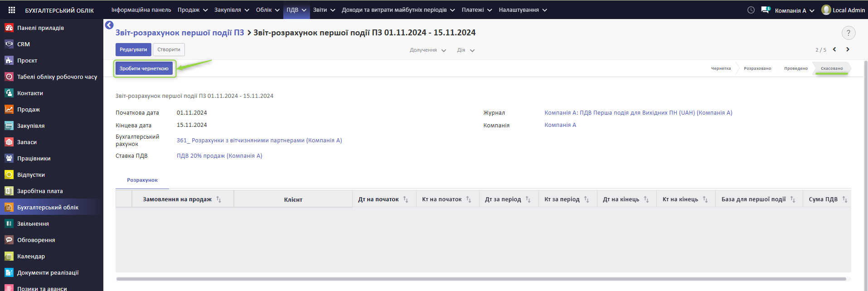Open the Дія dropdown
The height and width of the screenshot is (291, 868).
(466, 50)
